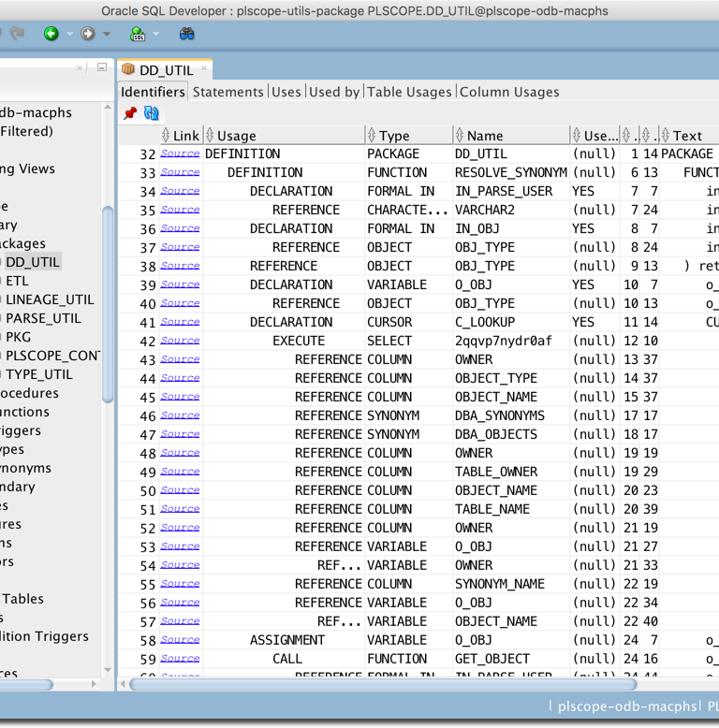Click the plscope-odb-macphs status bar entry
Viewport: 719px width, 728px height.
pyautogui.click(x=627, y=706)
